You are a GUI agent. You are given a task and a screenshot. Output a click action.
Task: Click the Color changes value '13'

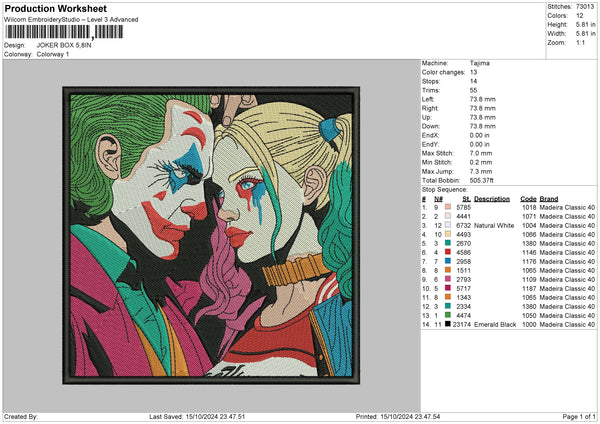pos(473,72)
